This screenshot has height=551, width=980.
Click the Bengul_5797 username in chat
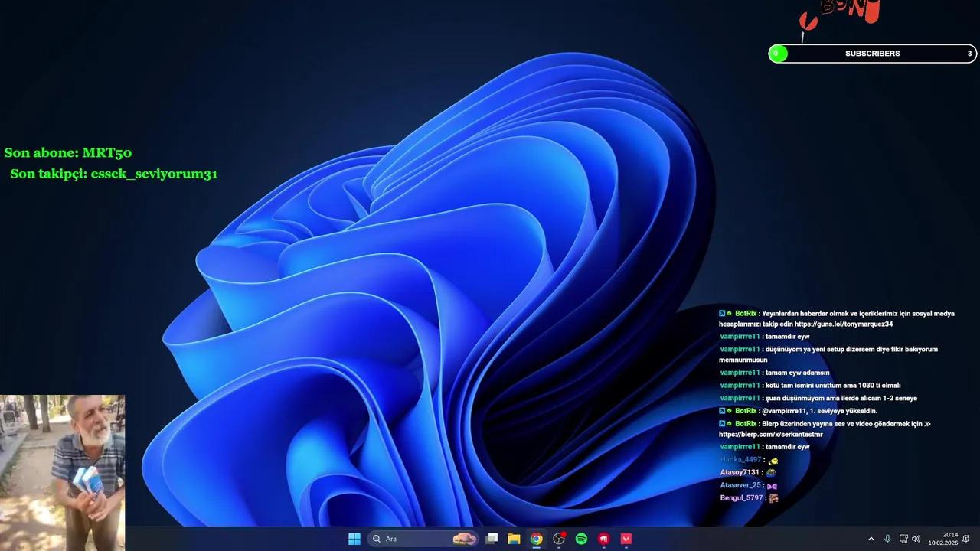point(741,498)
